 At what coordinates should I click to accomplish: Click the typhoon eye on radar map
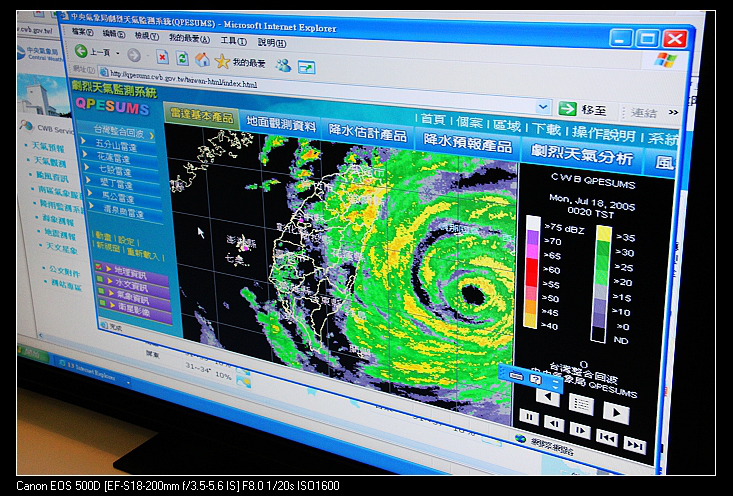tap(473, 295)
